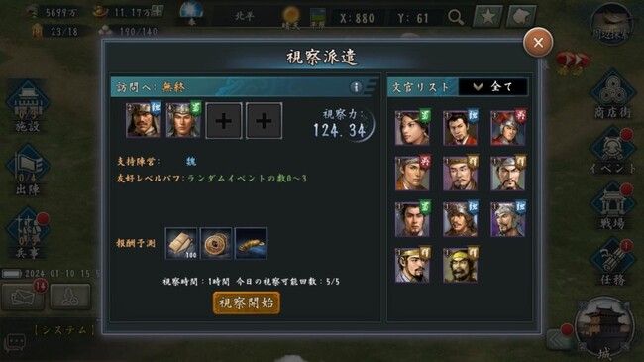Click the 視察開始 button
The width and height of the screenshot is (644, 362).
247,303
